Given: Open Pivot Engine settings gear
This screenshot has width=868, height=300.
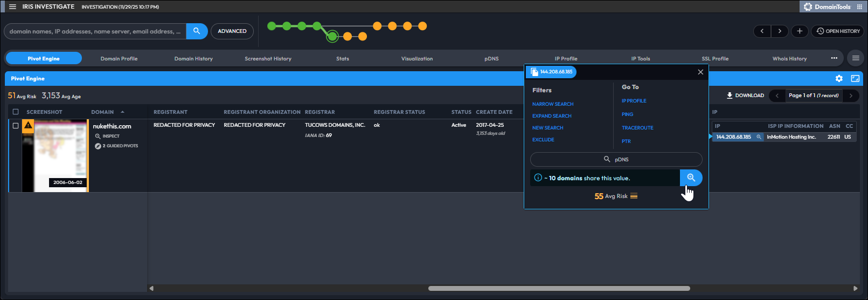Looking at the screenshot, I should (839, 79).
